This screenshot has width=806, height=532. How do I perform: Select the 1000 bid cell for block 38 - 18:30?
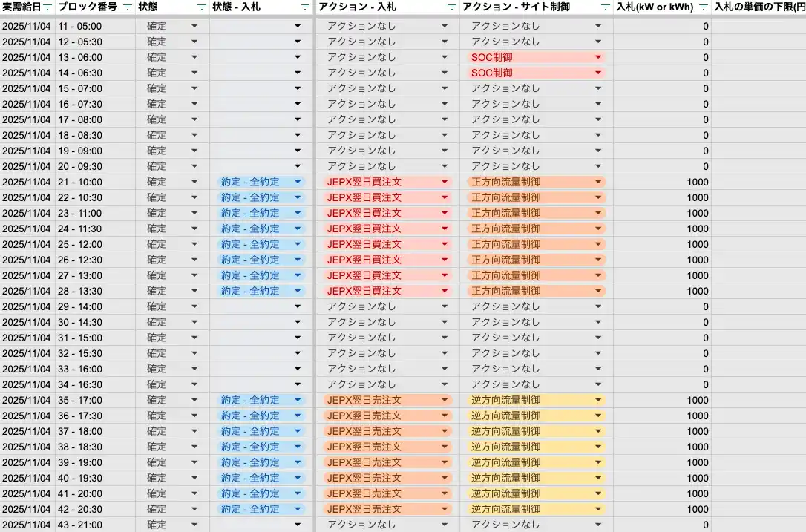coord(662,447)
